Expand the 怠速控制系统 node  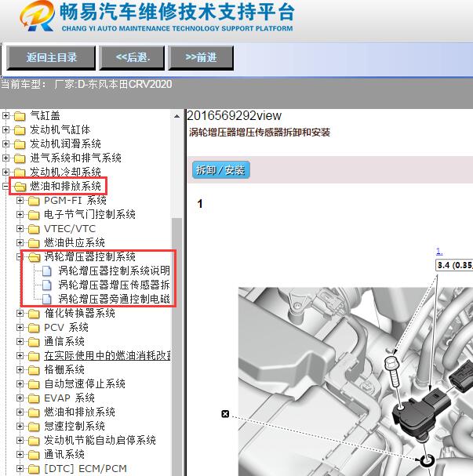(20, 427)
